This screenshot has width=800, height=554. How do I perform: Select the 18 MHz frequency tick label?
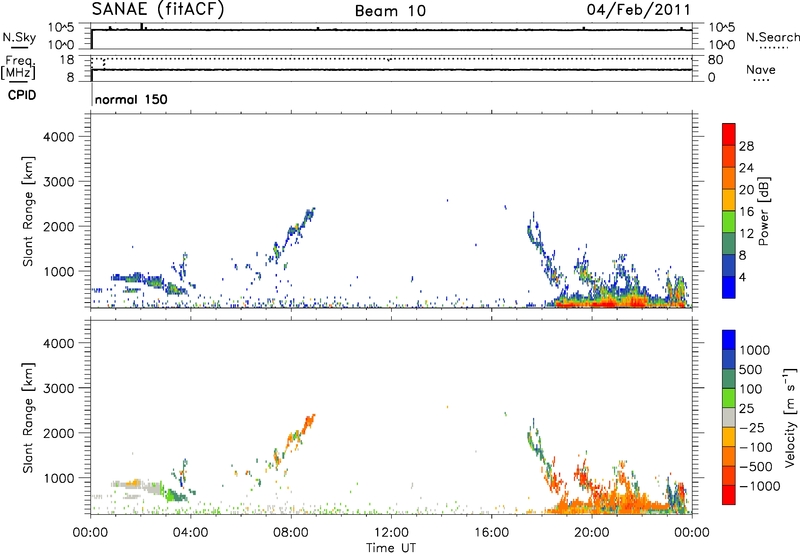tap(67, 60)
